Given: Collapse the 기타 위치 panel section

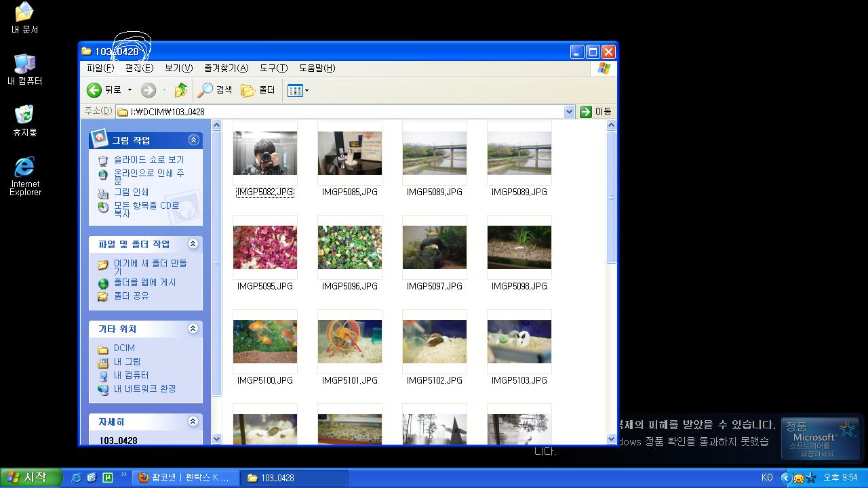Looking at the screenshot, I should (193, 329).
